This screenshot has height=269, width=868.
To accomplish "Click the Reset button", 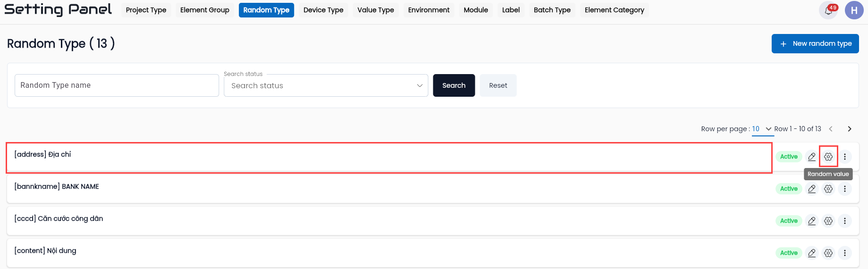I will pos(498,85).
